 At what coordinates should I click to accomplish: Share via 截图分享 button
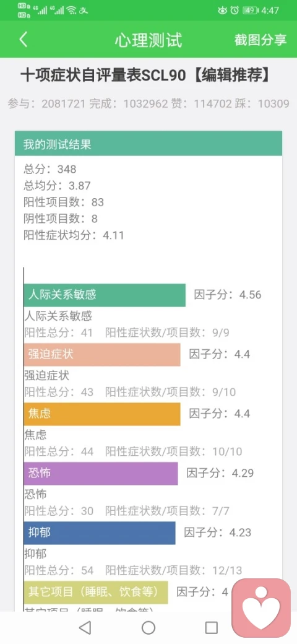click(260, 40)
